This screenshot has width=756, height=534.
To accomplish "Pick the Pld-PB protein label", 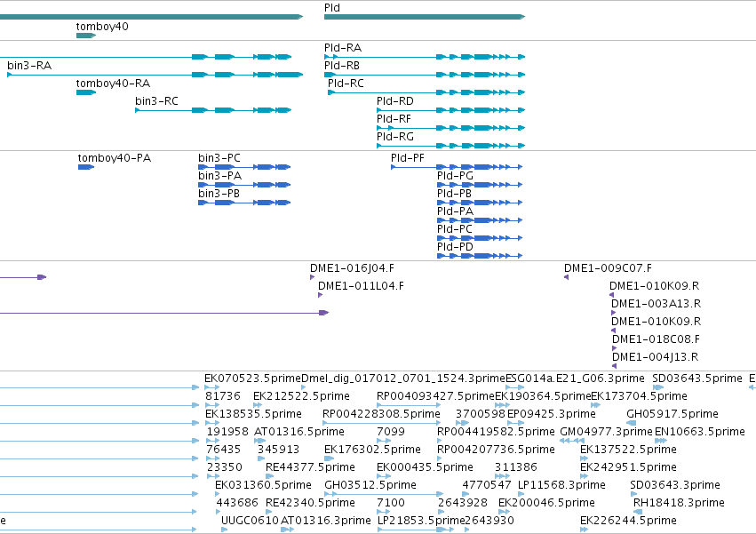I will point(454,194).
